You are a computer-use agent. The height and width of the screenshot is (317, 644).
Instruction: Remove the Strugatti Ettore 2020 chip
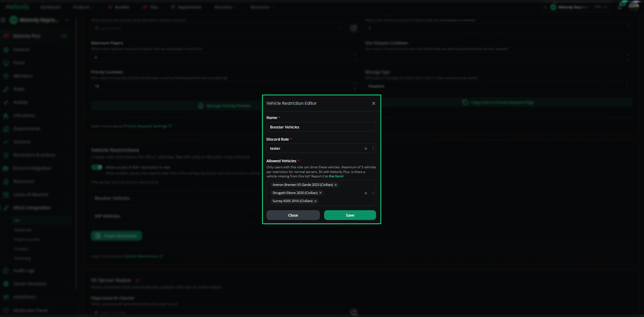[x=320, y=193]
